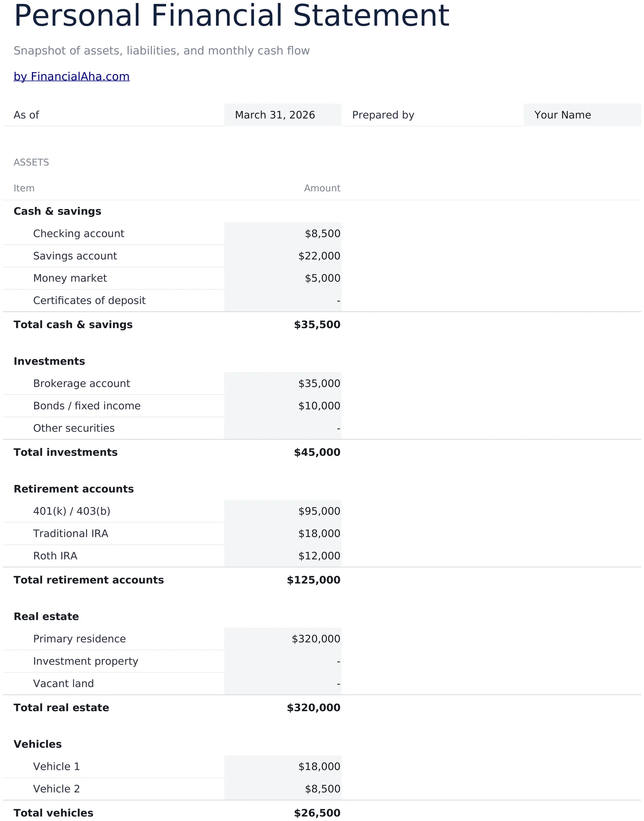Click the Total retirement accounts label
Viewport: 644px width, 821px height.
(89, 580)
